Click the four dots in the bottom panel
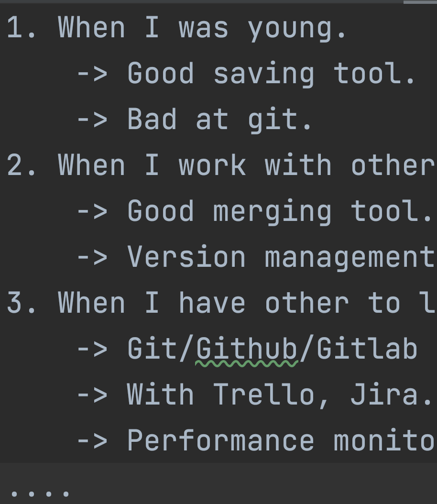Image resolution: width=437 pixels, height=504 pixels. [x=40, y=493]
